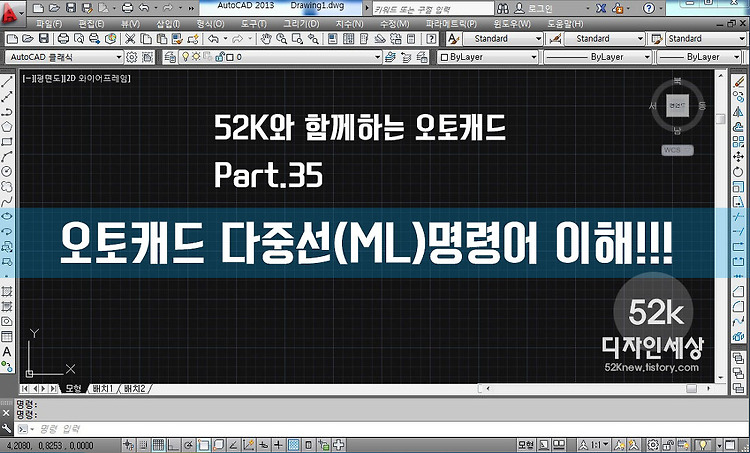Select the Rectangle tool in the draw toolbar
The width and height of the screenshot is (750, 453).
pos(7,142)
